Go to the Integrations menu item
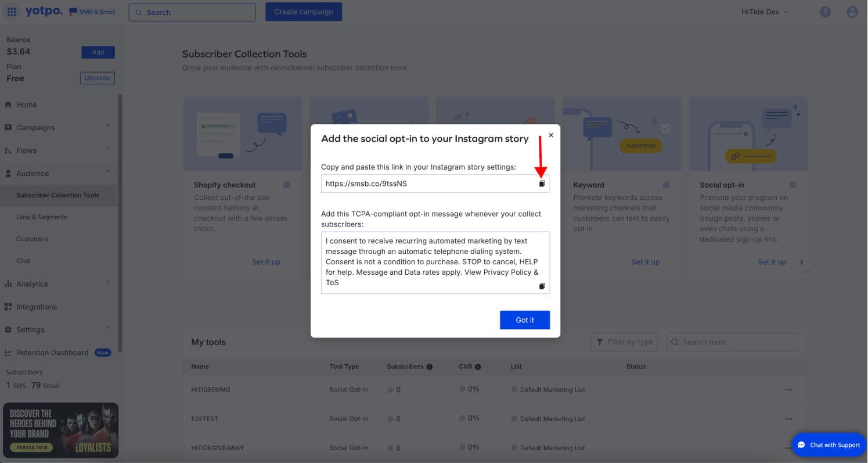Screen dimensions: 868x463 coord(37,307)
